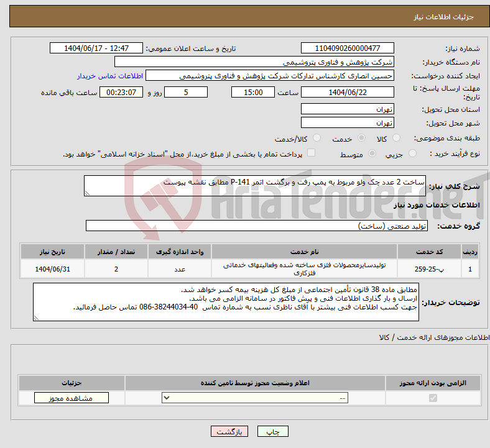Click the نوع فرآیند خرید label
The width and height of the screenshot is (490, 448).
[455, 153]
